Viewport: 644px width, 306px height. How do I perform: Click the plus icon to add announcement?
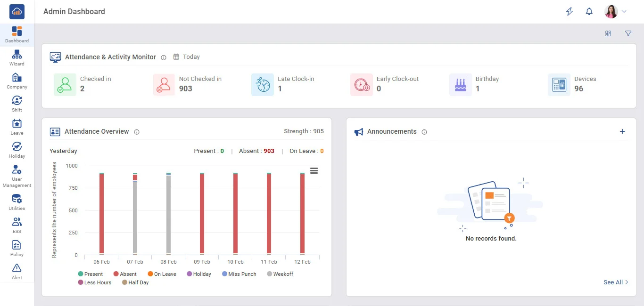[622, 132]
